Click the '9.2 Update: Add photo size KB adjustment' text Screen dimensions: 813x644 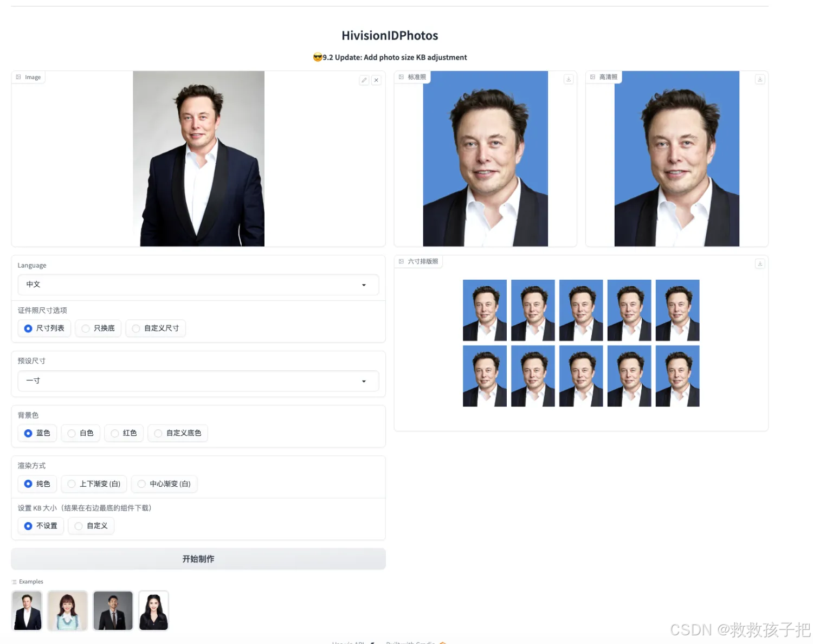pyautogui.click(x=395, y=57)
